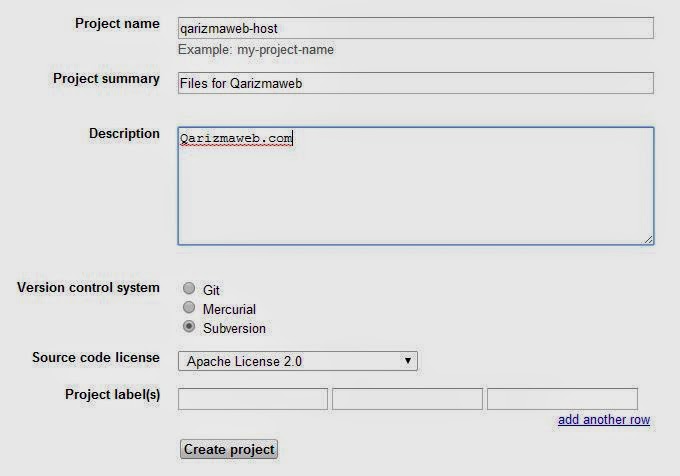
Task: Focus the Project name field
Action: [415, 28]
